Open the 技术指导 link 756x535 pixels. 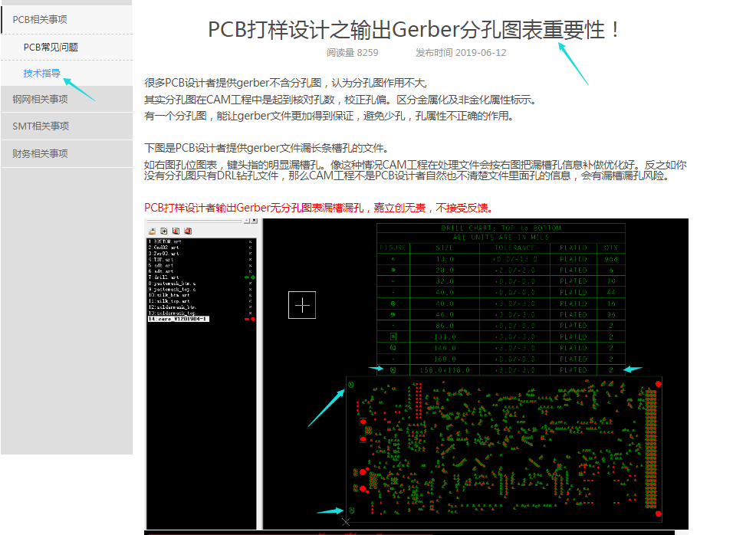[x=42, y=74]
